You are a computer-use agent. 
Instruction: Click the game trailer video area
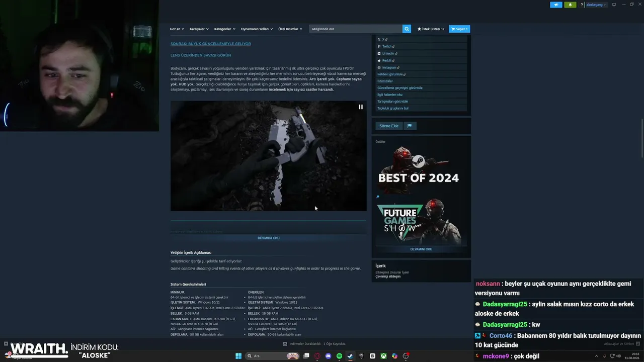tap(268, 156)
